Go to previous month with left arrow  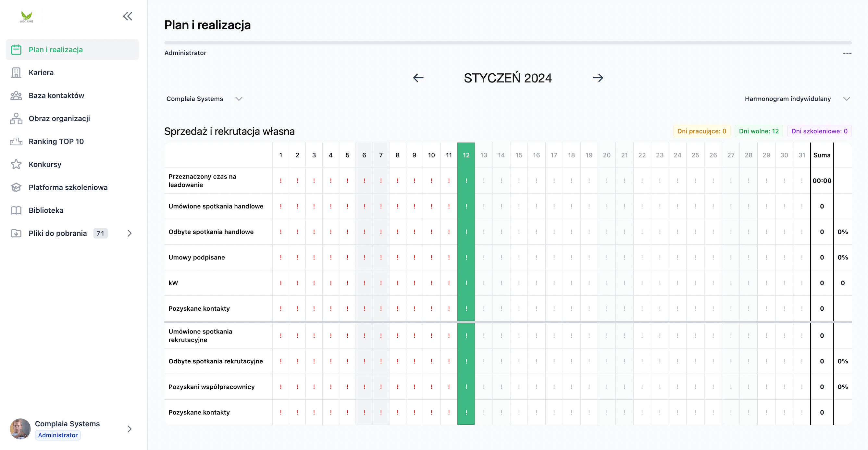click(418, 78)
